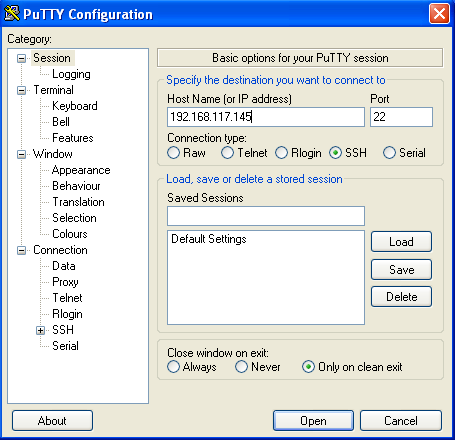
Task: Select the Colours category
Action: click(70, 234)
